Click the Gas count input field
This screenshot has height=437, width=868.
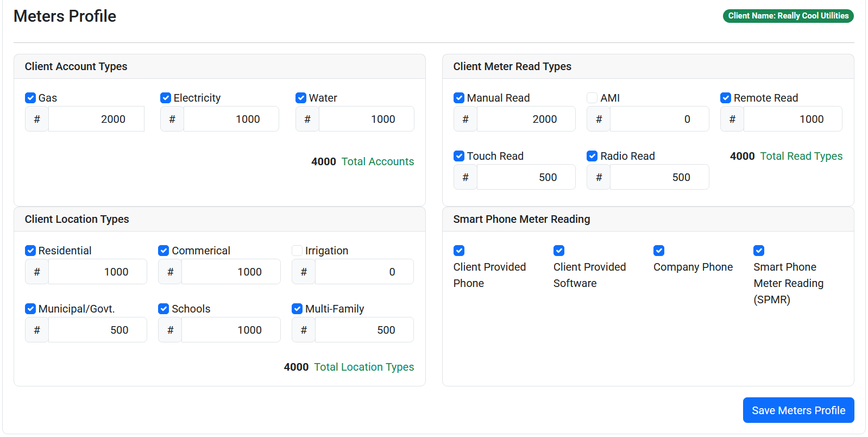point(96,119)
